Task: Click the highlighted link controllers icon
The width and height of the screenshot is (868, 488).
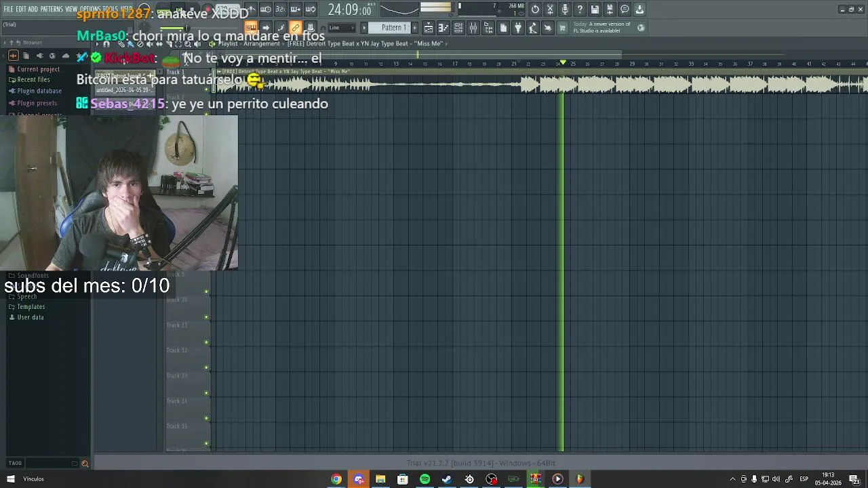Action: [x=296, y=28]
